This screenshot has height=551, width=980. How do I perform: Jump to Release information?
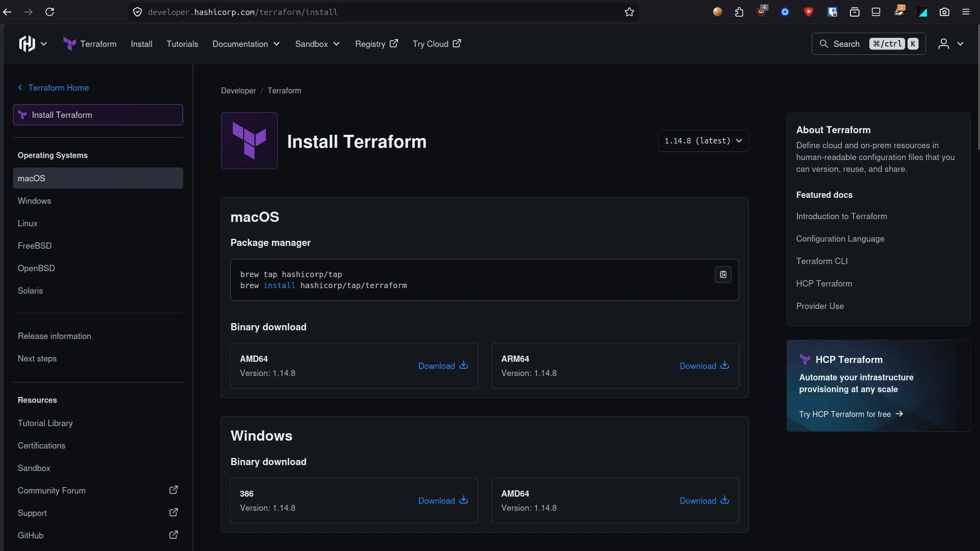98,336
